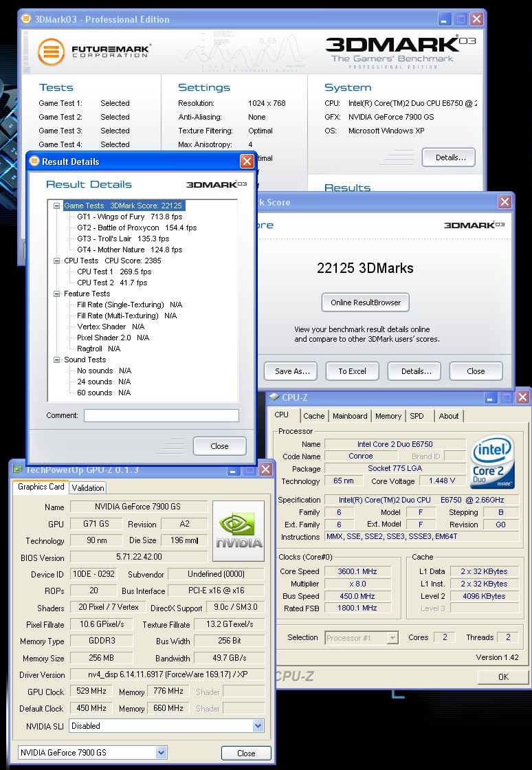532x770 pixels.
Task: Select the Vertex Shader row
Action: (x=111, y=327)
